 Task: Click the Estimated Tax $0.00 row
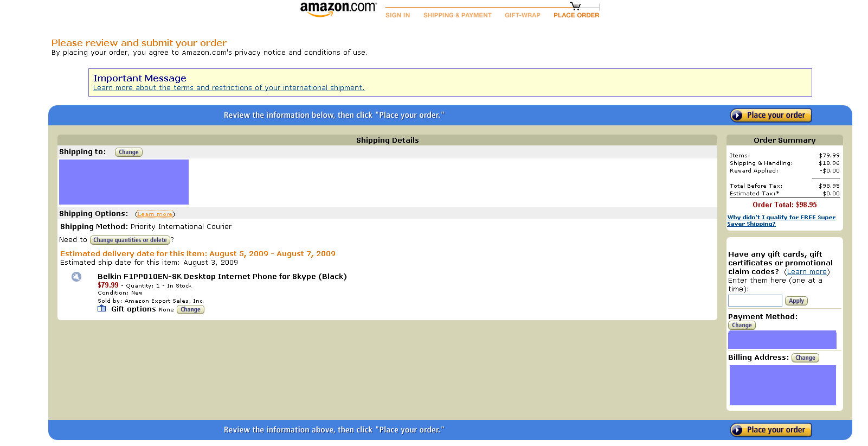tap(785, 193)
